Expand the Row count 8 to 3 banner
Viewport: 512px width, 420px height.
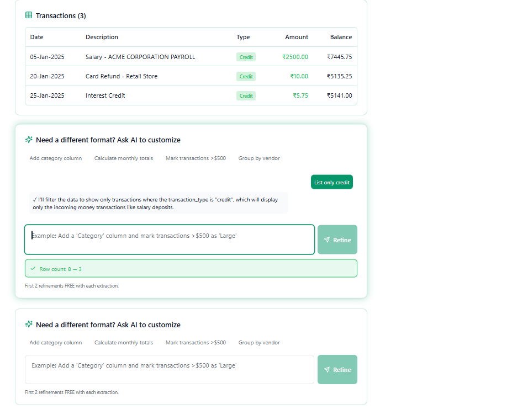[191, 268]
